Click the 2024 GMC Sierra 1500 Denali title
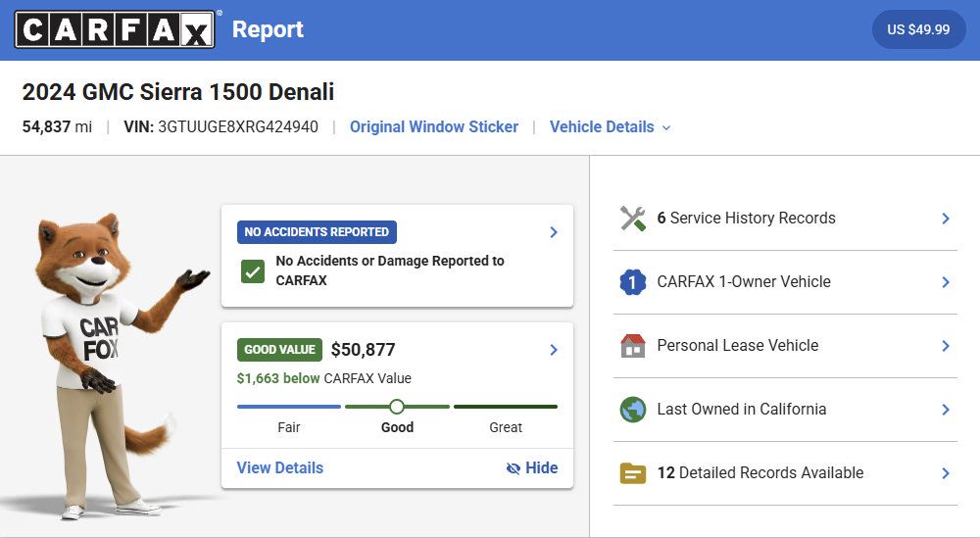The image size is (980, 538). (178, 92)
